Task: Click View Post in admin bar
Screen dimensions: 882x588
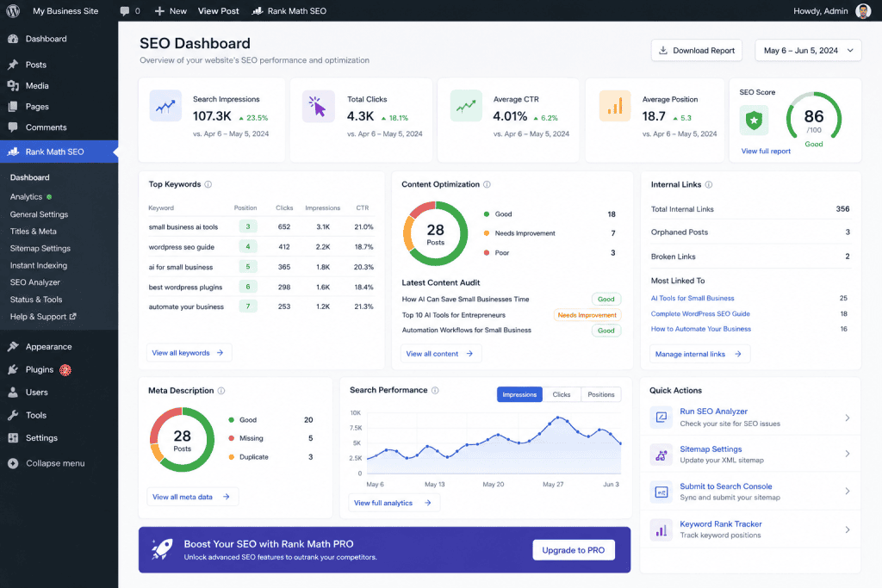Action: click(x=218, y=10)
